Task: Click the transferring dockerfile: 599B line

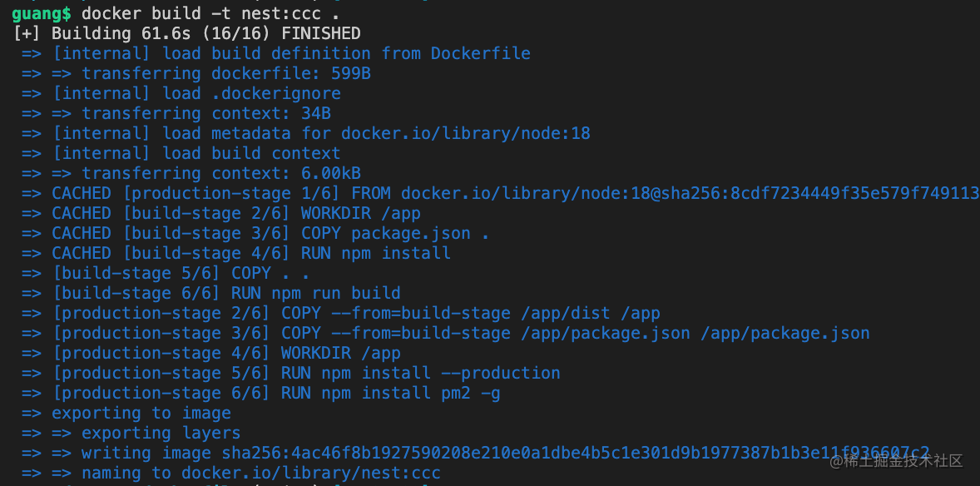Action: (x=196, y=73)
